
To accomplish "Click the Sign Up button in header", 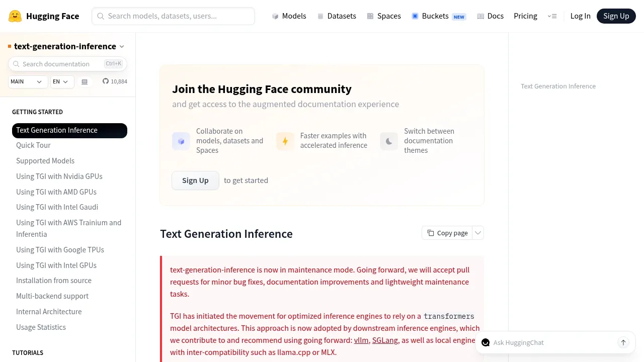I will click(x=616, y=16).
